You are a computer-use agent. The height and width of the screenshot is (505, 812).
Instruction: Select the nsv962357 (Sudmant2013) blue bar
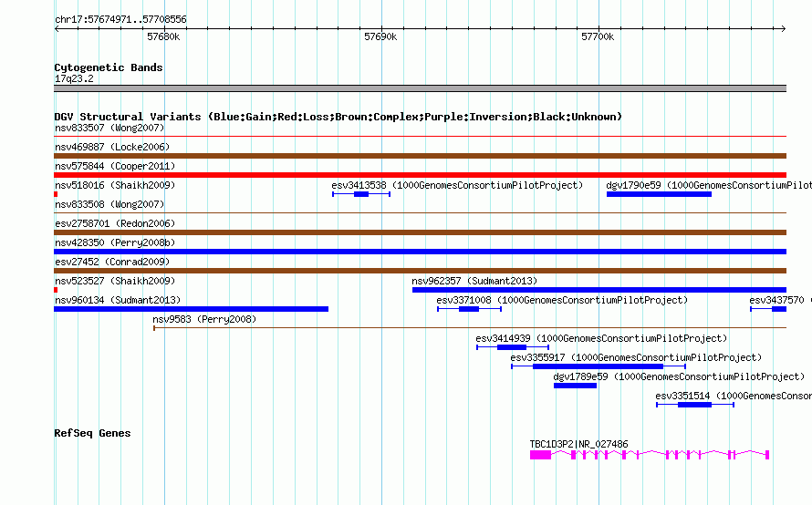(599, 290)
